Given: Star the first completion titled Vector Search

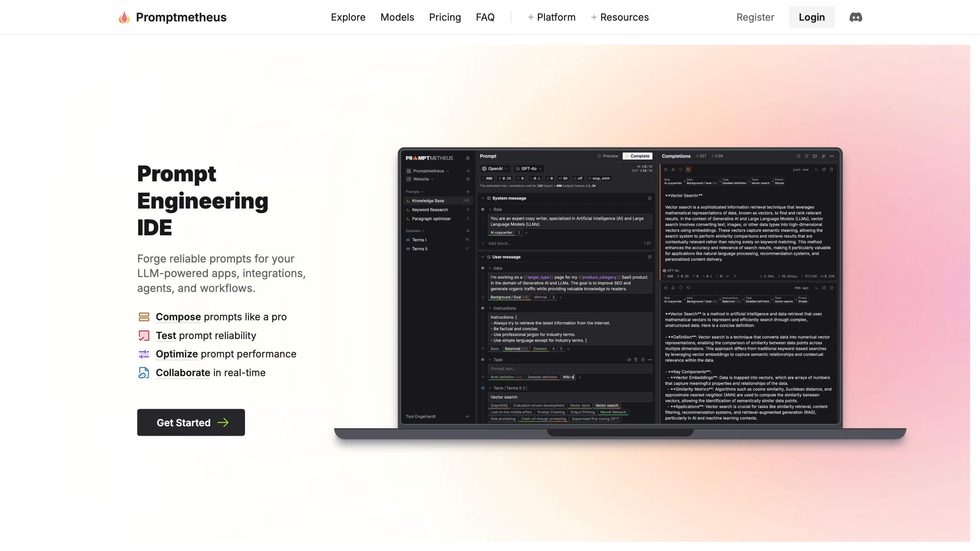Looking at the screenshot, I should point(666,170).
